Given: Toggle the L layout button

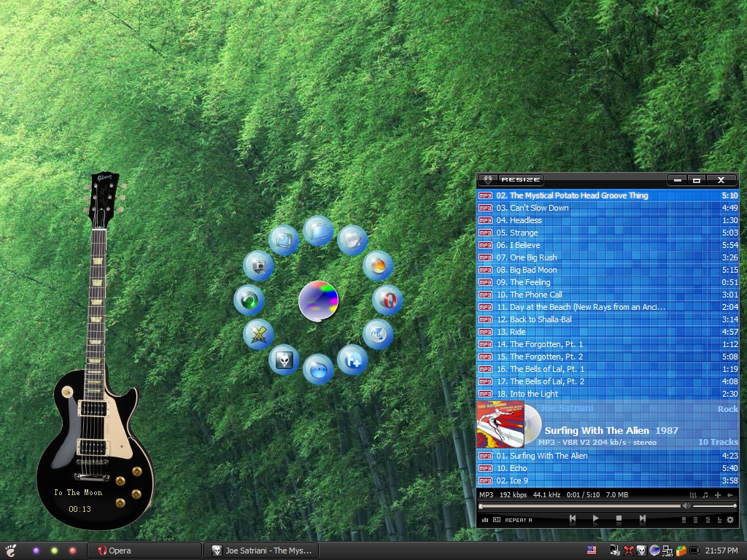Looking at the screenshot, I should coord(719,520).
